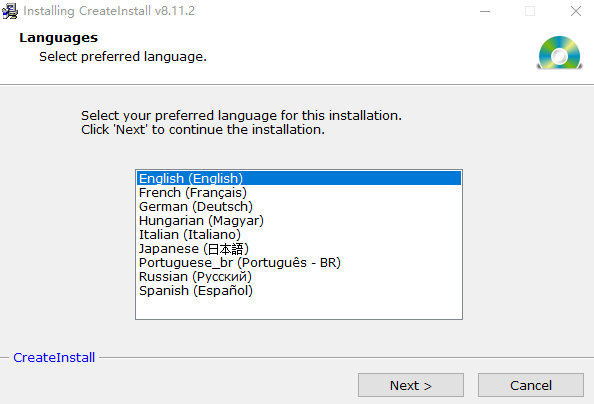The width and height of the screenshot is (594, 404).
Task: Open the CreateInstall link
Action: (x=54, y=357)
